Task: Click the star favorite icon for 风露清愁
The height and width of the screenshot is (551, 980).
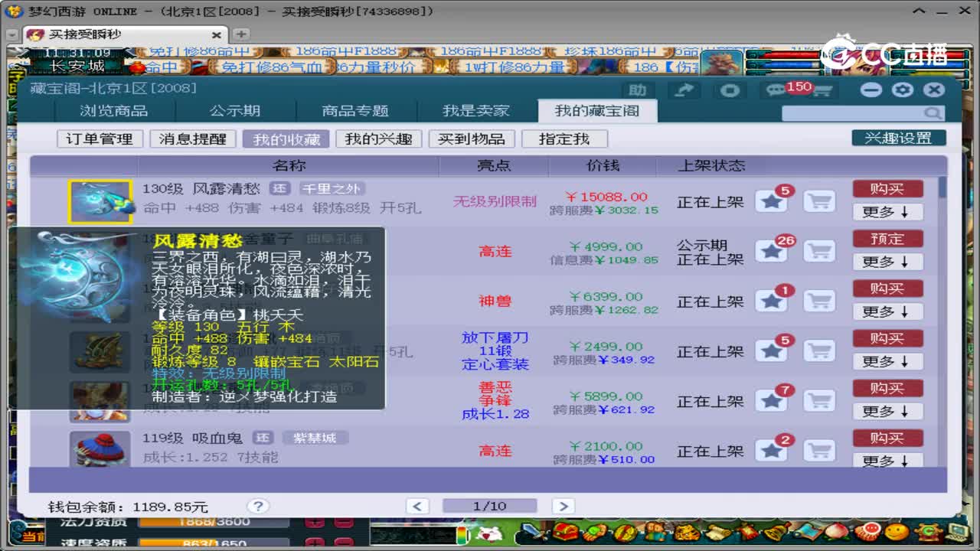Action: tap(772, 201)
